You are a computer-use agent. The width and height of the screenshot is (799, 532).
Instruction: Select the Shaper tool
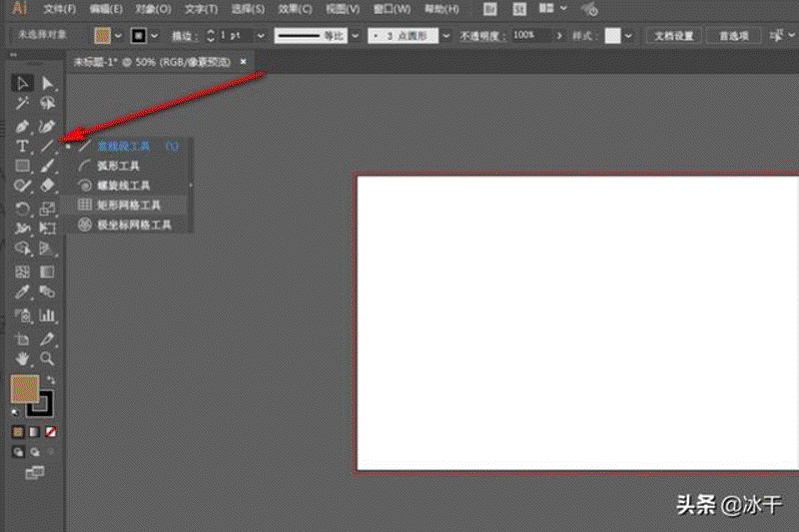point(22,186)
